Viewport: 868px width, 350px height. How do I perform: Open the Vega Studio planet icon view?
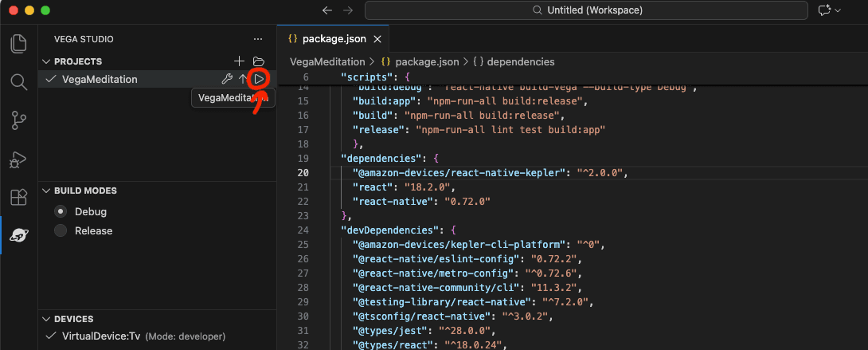[x=18, y=237]
